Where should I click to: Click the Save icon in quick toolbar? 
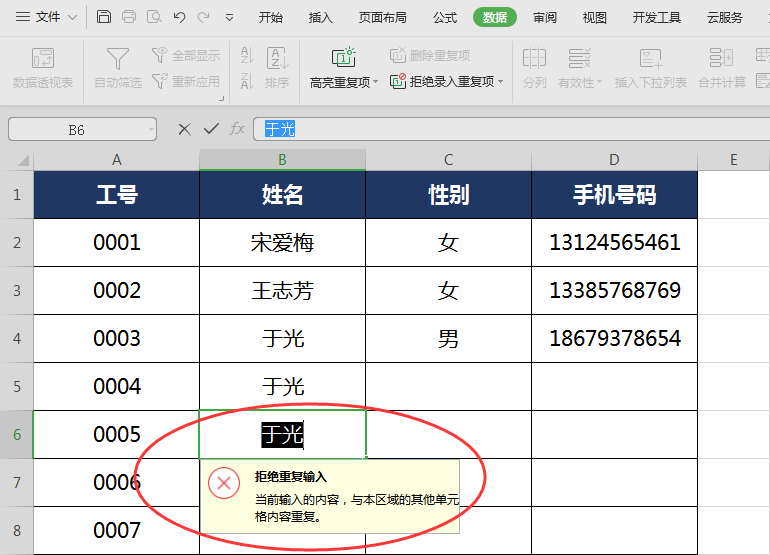pyautogui.click(x=104, y=17)
